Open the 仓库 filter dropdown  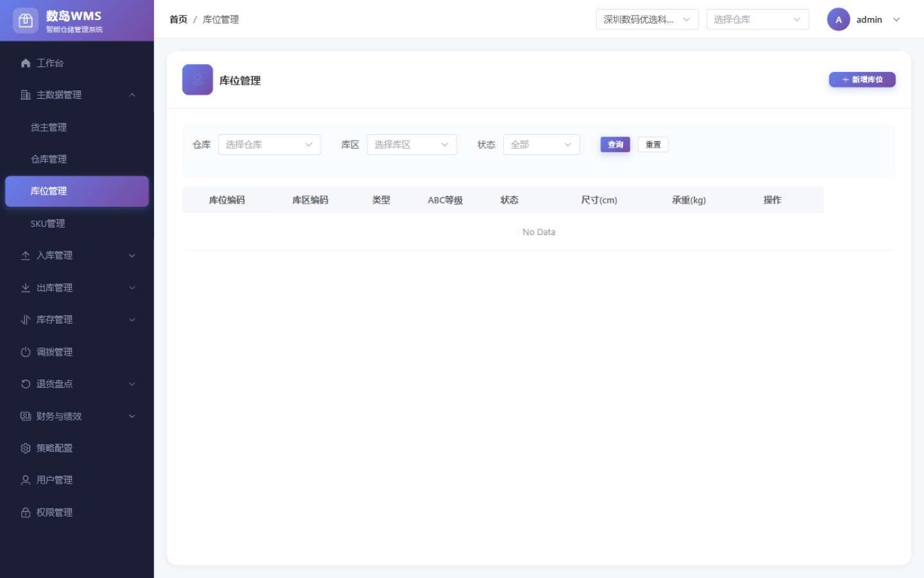coord(269,144)
